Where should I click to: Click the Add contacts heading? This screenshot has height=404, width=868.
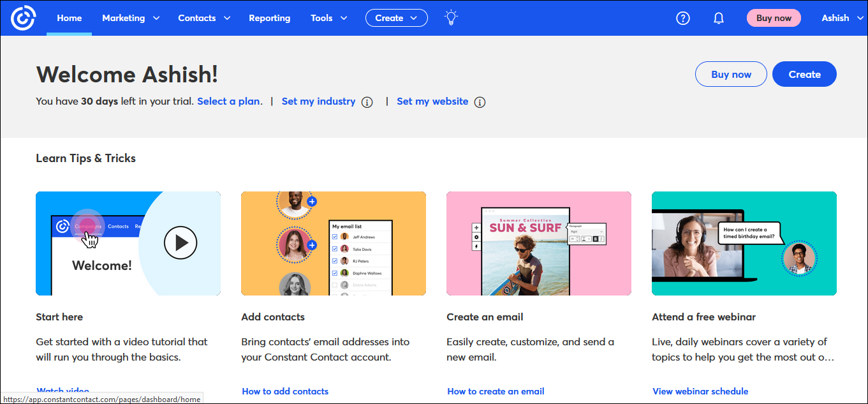point(273,317)
